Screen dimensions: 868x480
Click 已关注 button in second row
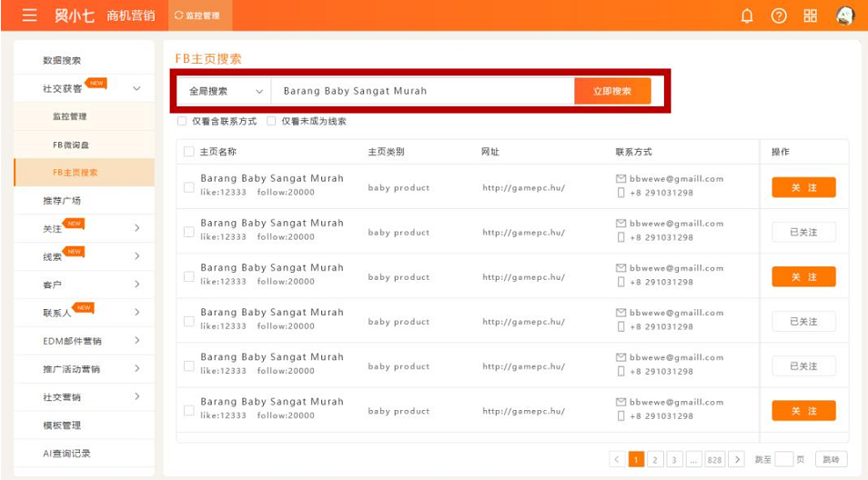pyautogui.click(x=803, y=232)
